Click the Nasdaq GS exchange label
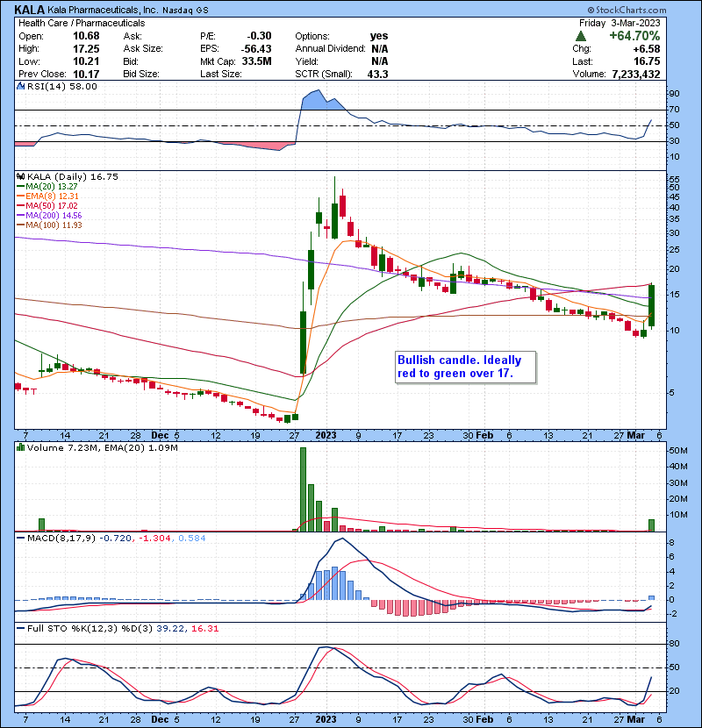This screenshot has height=728, width=702. [x=186, y=11]
